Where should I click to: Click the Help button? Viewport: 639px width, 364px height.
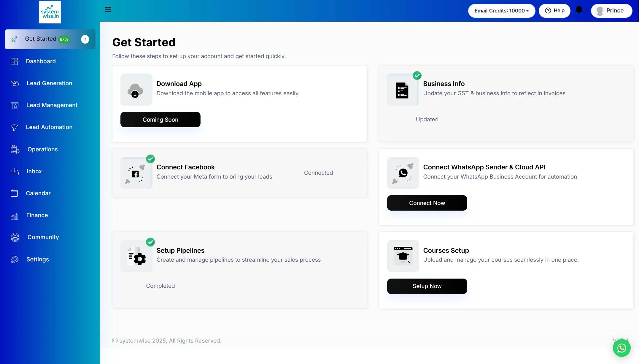coord(554,11)
